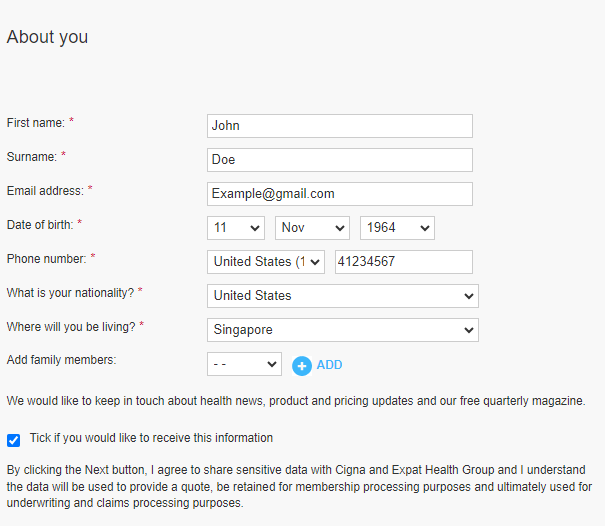The width and height of the screenshot is (605, 526).
Task: Click the chevron on the Nov selector
Action: pos(340,228)
